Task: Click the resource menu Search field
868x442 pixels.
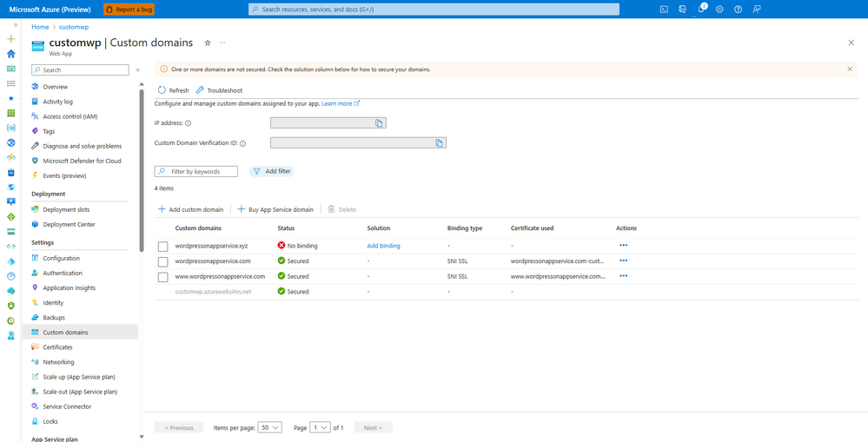Action: pyautogui.click(x=80, y=70)
